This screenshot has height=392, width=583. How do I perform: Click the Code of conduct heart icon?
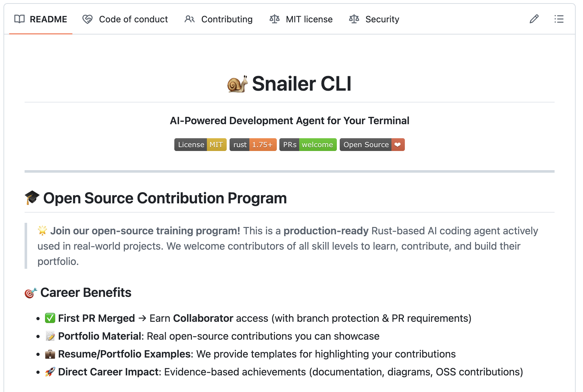point(87,19)
